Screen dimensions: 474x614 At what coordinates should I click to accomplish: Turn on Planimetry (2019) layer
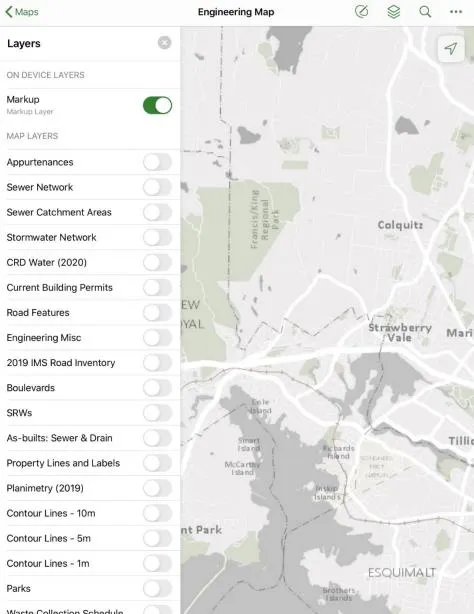157,488
